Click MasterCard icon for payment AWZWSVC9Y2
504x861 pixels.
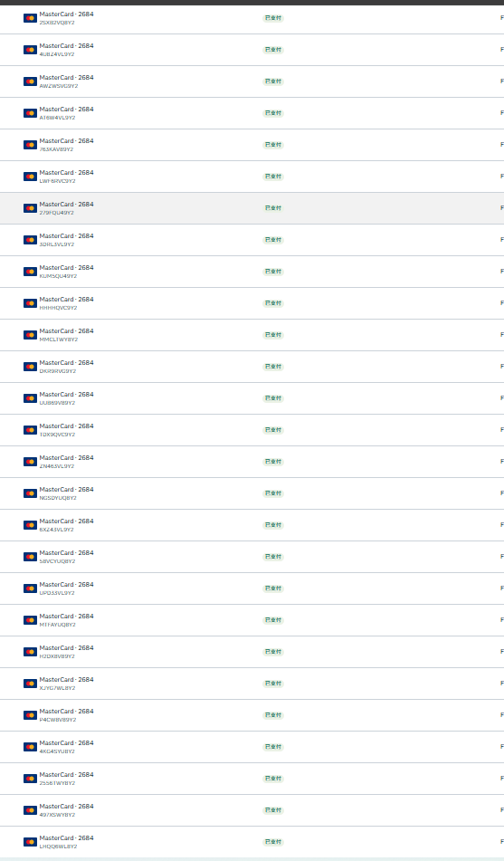pos(30,81)
